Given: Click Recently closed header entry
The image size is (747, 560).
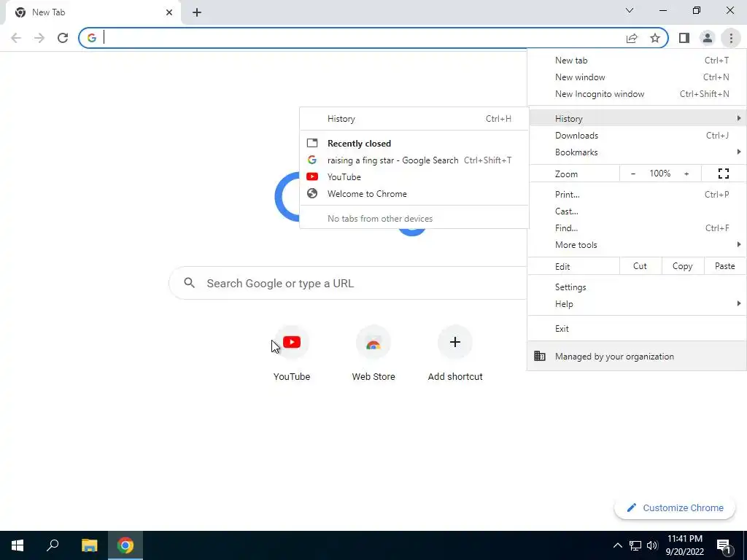Looking at the screenshot, I should 414,144.
